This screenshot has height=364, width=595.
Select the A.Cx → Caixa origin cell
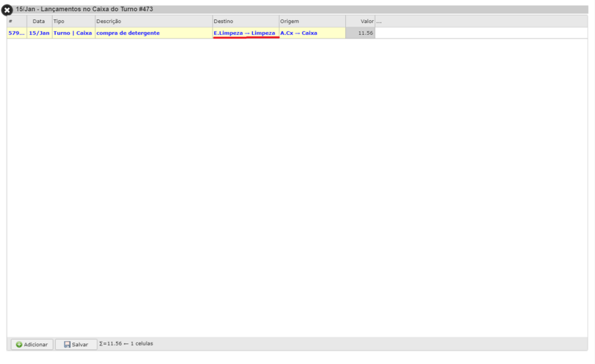(x=312, y=33)
